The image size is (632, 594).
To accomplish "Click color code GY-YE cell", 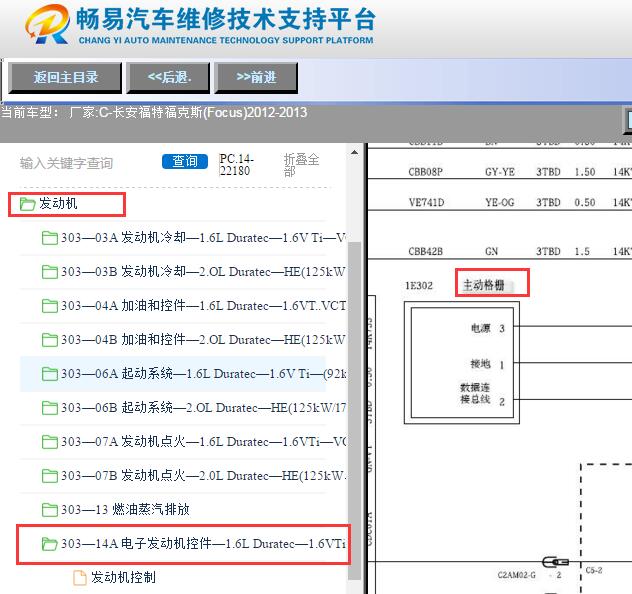I will pos(500,172).
